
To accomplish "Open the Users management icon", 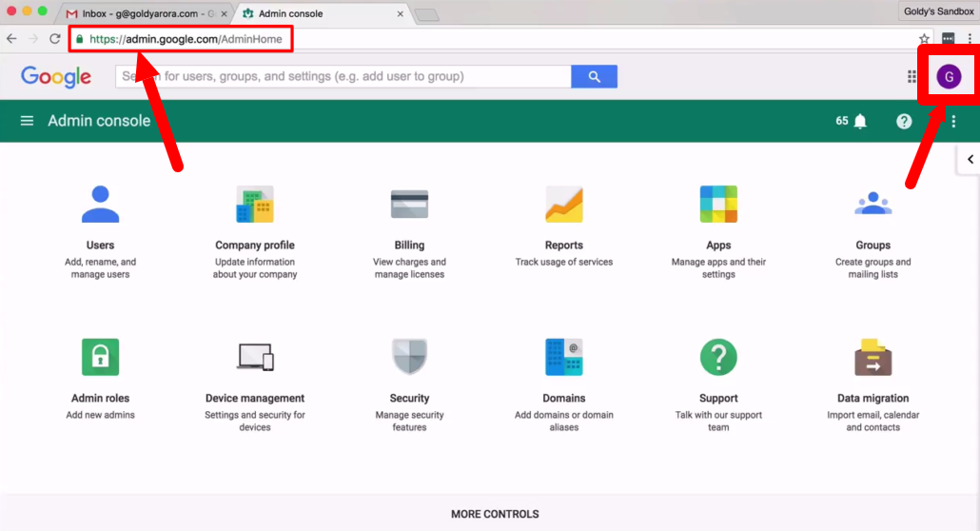I will coord(100,204).
